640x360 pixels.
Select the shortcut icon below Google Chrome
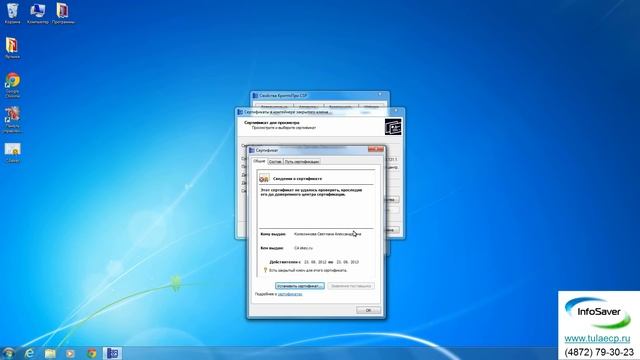click(x=12, y=119)
